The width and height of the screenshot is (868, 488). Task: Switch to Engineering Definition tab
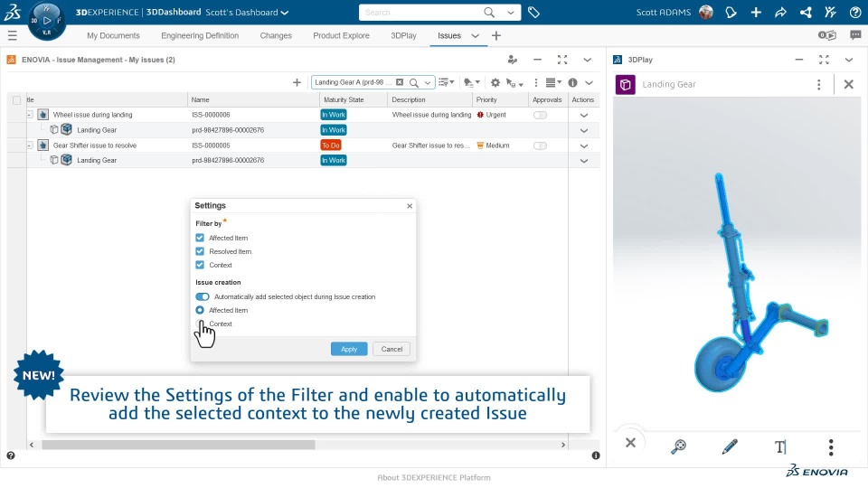click(200, 35)
